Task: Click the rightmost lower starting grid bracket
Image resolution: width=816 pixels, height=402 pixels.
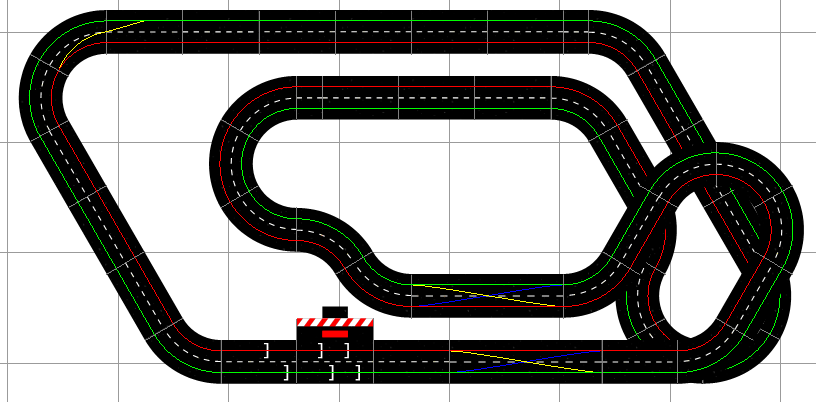Action: (357, 373)
